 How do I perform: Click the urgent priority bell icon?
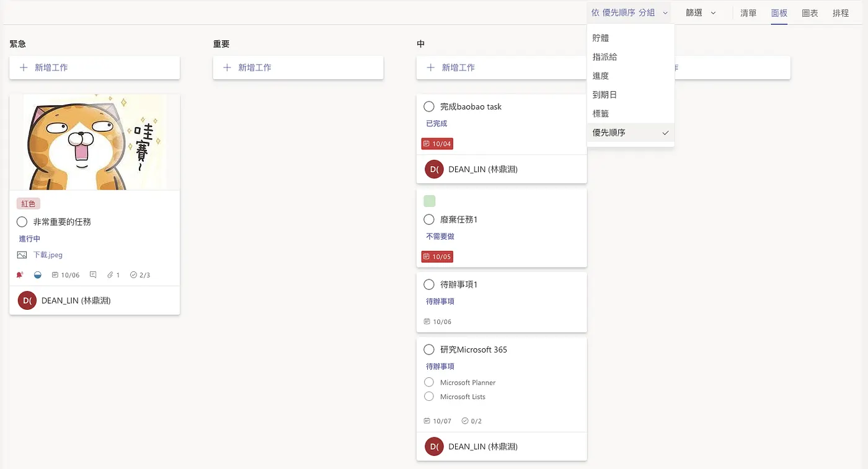[x=20, y=274]
